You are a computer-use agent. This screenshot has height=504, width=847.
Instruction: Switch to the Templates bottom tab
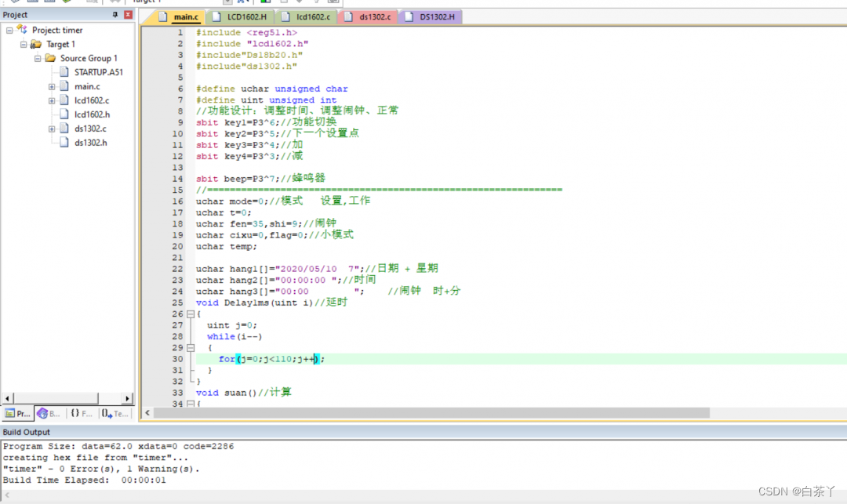click(x=115, y=414)
